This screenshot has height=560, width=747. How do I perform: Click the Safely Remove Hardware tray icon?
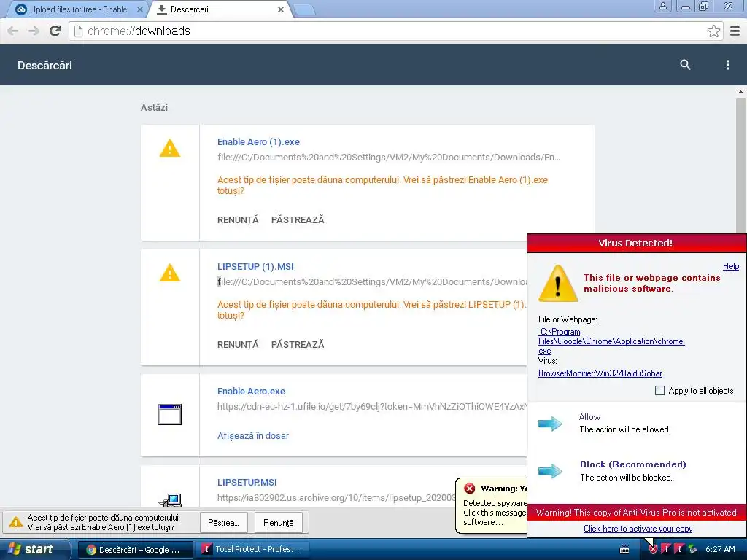pyautogui.click(x=692, y=549)
